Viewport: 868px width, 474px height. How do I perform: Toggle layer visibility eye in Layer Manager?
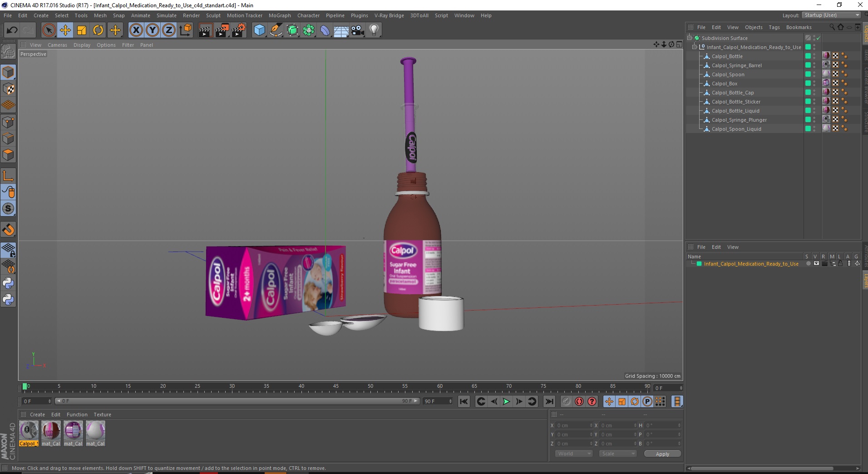coord(816,264)
